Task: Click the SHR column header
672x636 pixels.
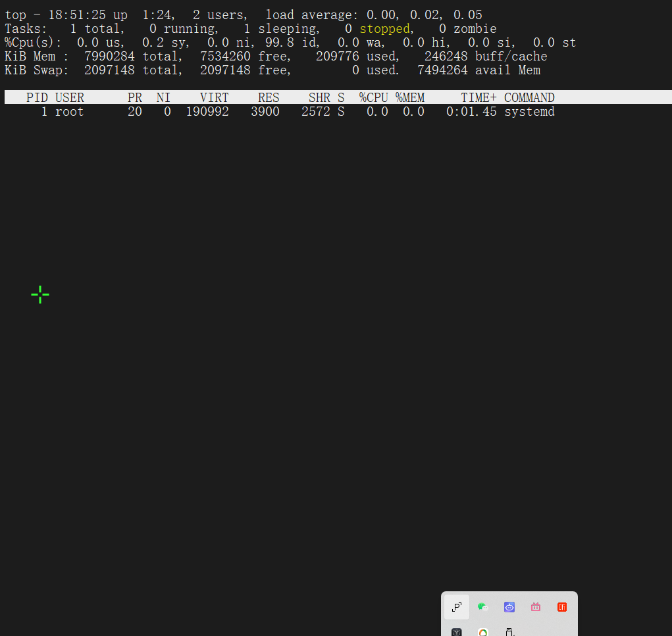Action: pyautogui.click(x=319, y=97)
